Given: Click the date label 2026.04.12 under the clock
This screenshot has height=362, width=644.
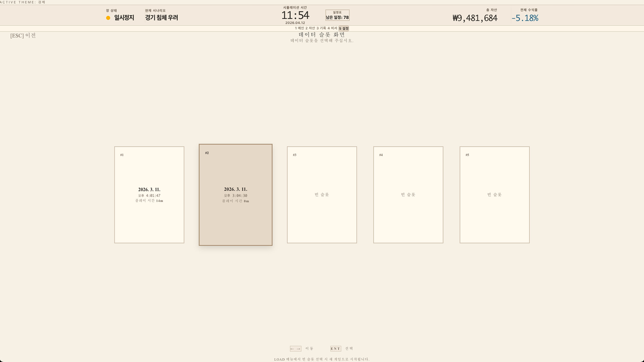Looking at the screenshot, I should [295, 23].
